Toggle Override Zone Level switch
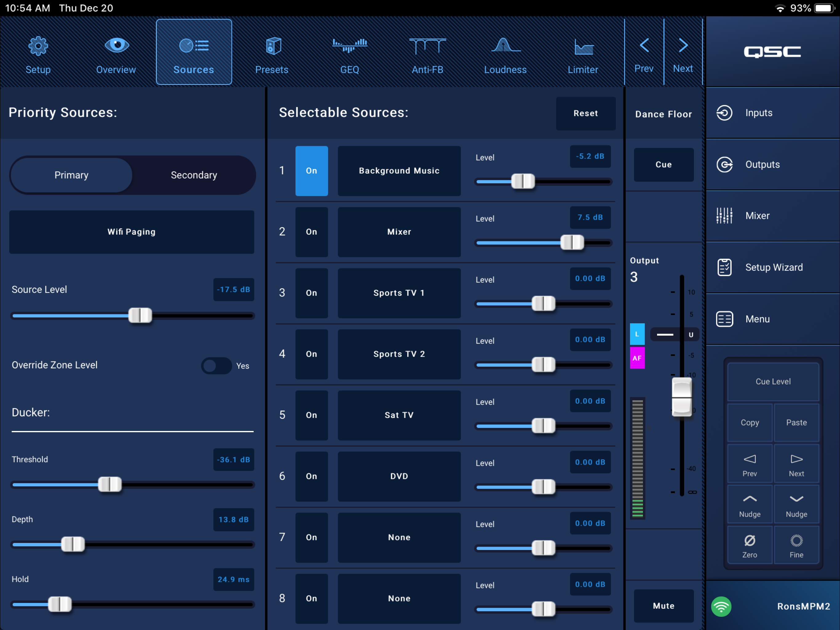Viewport: 840px width, 630px height. [x=216, y=365]
